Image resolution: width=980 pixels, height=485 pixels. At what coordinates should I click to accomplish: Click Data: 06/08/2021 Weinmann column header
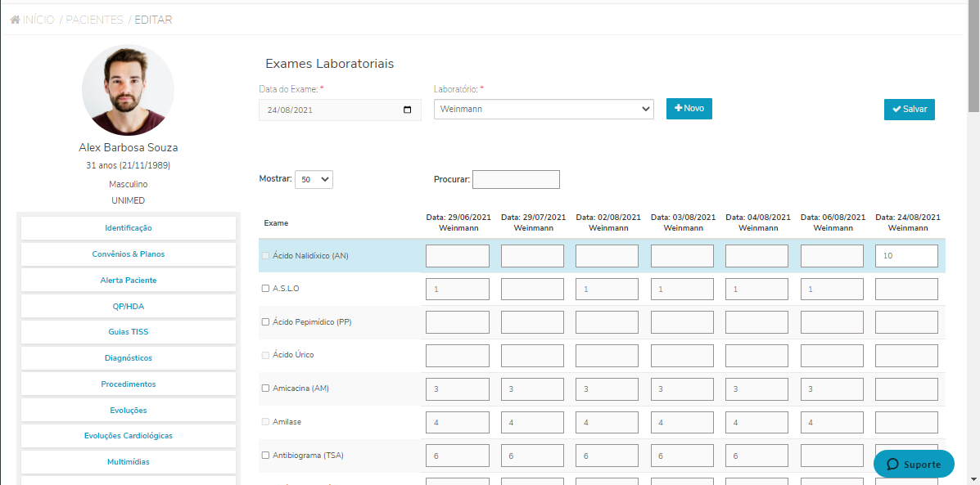[833, 222]
